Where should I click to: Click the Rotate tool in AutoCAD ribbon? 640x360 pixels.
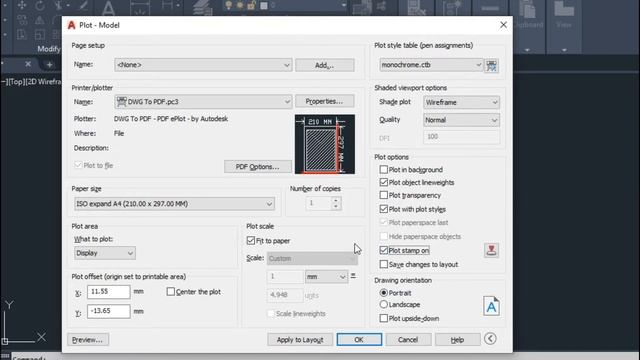pyautogui.click(x=40, y=5)
